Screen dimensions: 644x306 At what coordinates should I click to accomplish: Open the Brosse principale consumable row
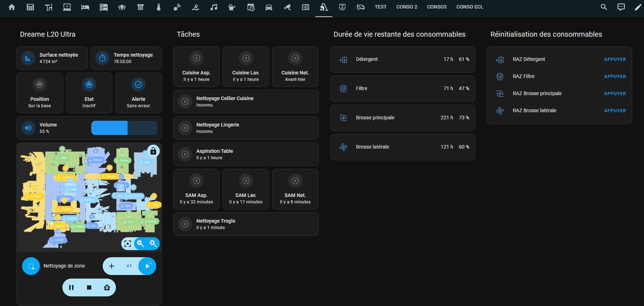(403, 118)
